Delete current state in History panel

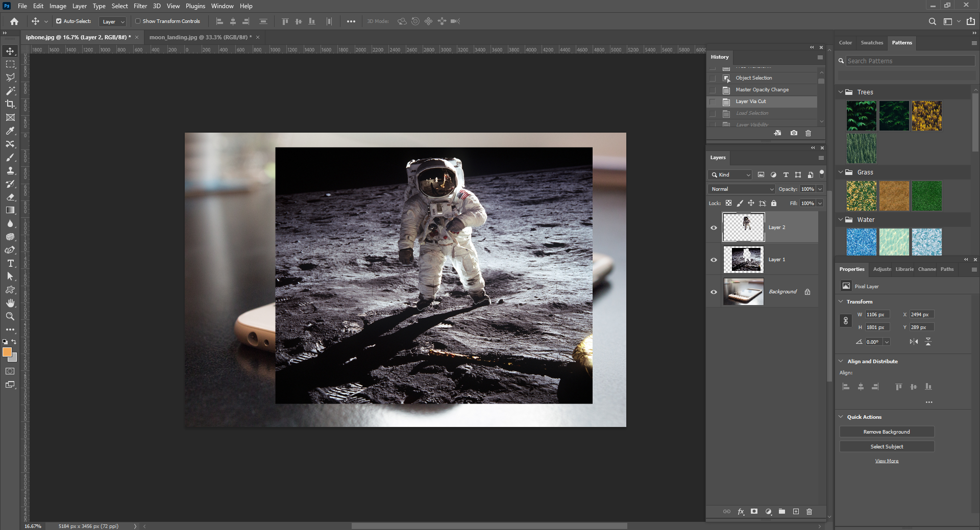(808, 133)
